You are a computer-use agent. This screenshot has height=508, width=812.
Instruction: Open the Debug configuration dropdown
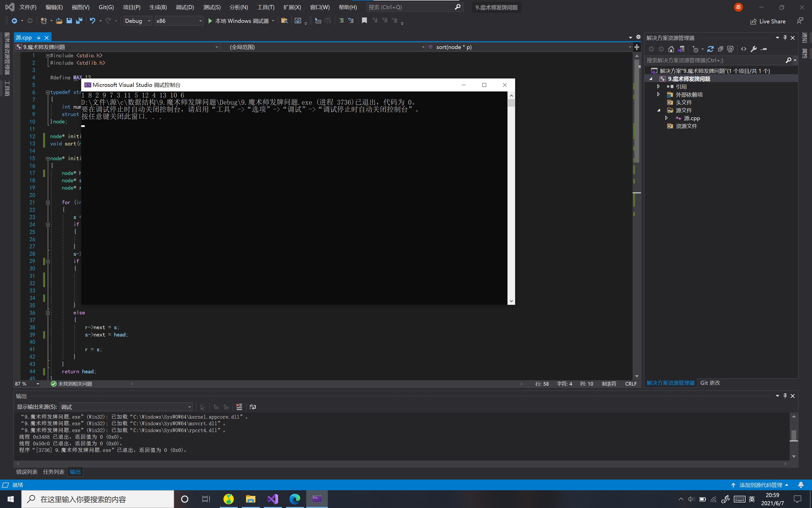(x=138, y=21)
